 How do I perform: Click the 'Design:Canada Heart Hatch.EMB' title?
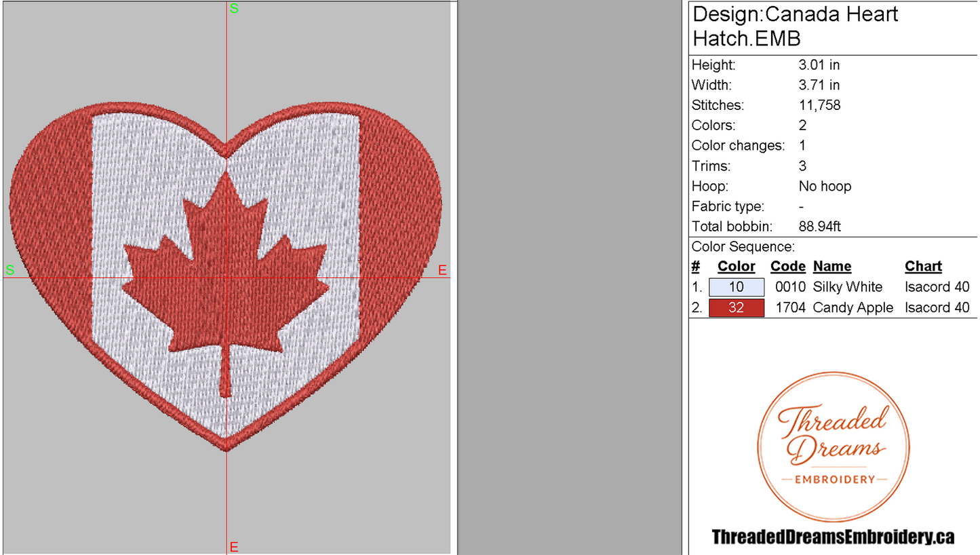[x=796, y=26]
